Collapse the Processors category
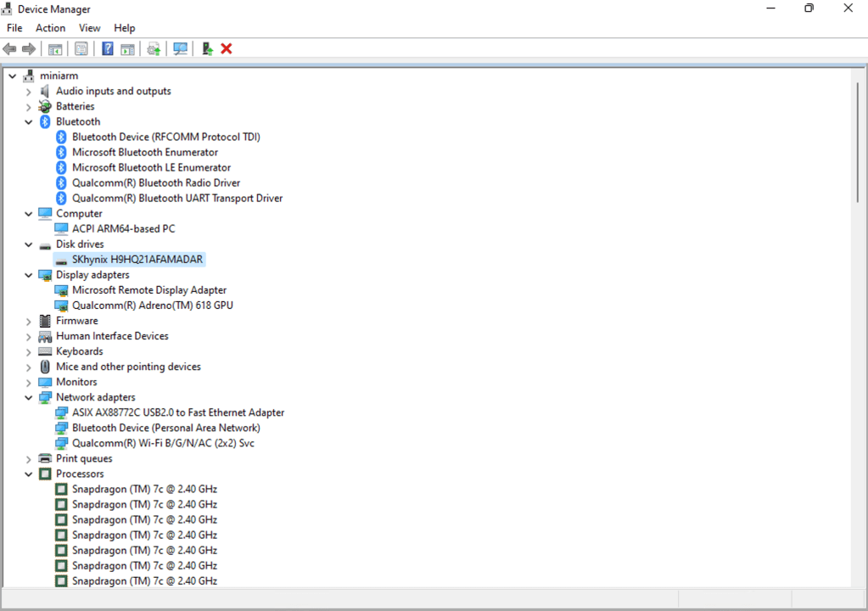 [x=29, y=474]
